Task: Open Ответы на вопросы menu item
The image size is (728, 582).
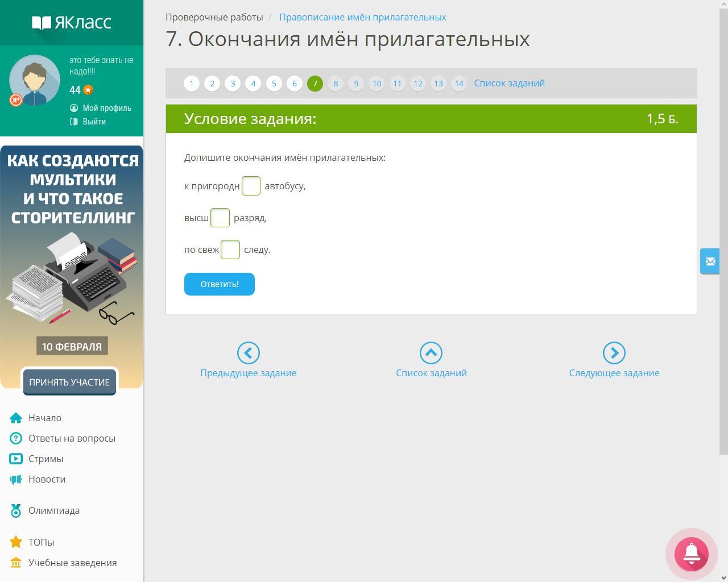Action: click(x=72, y=438)
